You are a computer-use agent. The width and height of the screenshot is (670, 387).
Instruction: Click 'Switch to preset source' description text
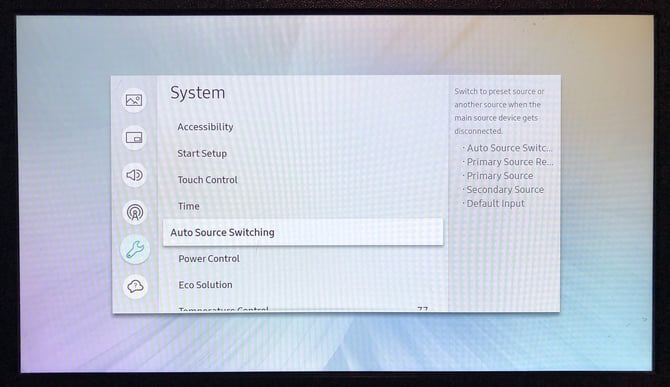499,111
